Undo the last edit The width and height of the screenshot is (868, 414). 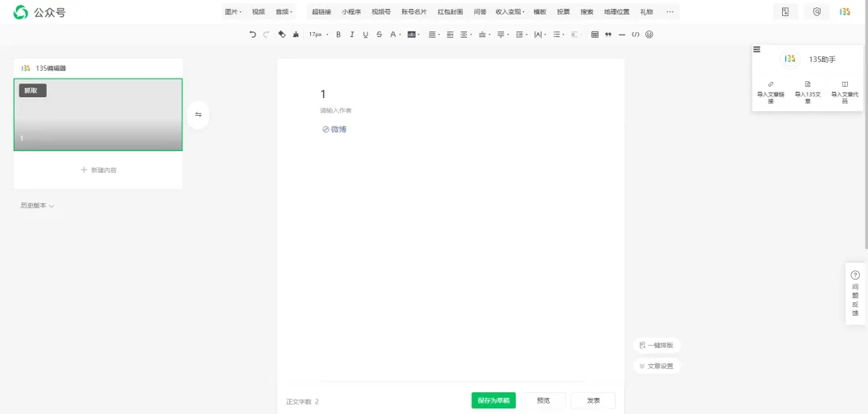point(253,35)
